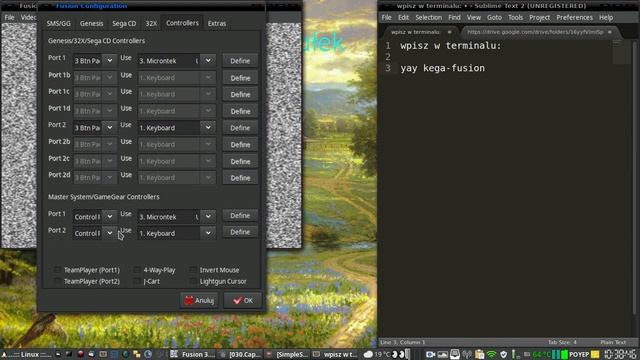Image resolution: width=640 pixels, height=360 pixels.
Task: Click 'Plain Text' syntax in Sublime status bar
Action: pyautogui.click(x=613, y=342)
